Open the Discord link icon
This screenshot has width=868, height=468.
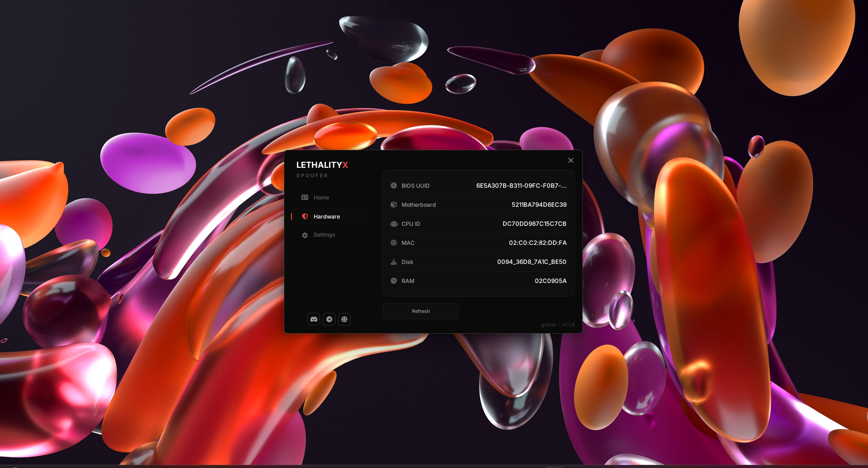pos(314,319)
